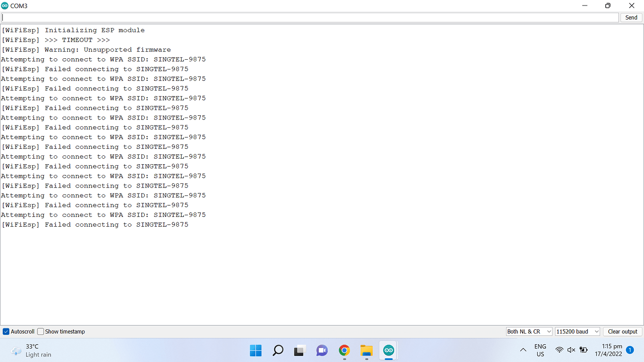Unmute audio via the muted speaker icon

(x=571, y=350)
